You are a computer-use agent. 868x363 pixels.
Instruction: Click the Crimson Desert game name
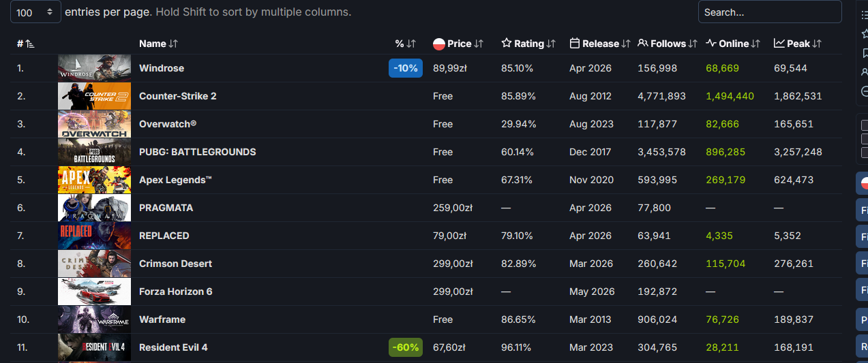[x=175, y=264]
